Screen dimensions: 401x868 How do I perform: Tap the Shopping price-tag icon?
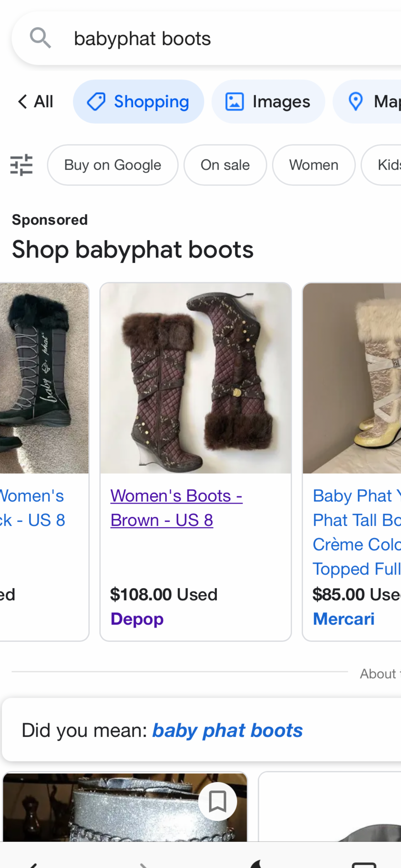tap(97, 101)
